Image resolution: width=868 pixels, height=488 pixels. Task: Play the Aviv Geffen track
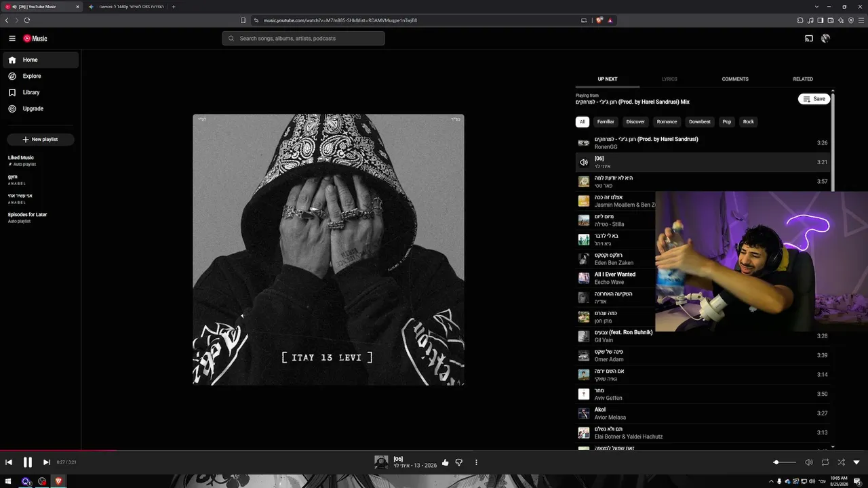click(x=703, y=394)
